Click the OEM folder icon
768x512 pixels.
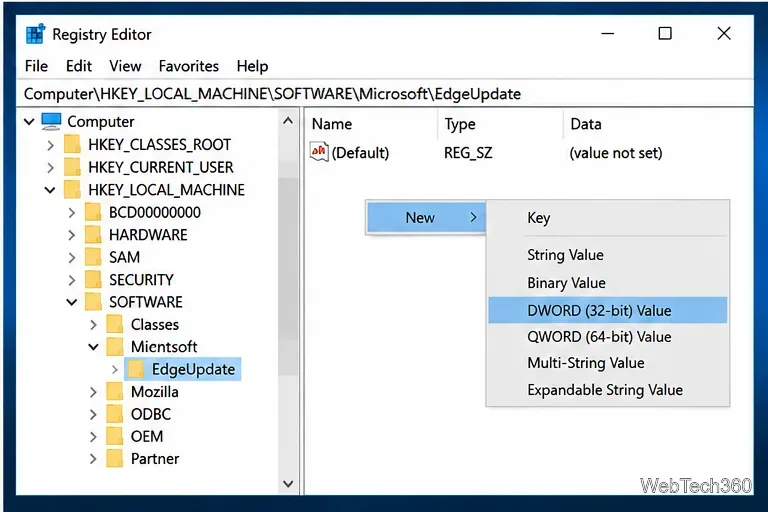tap(115, 436)
